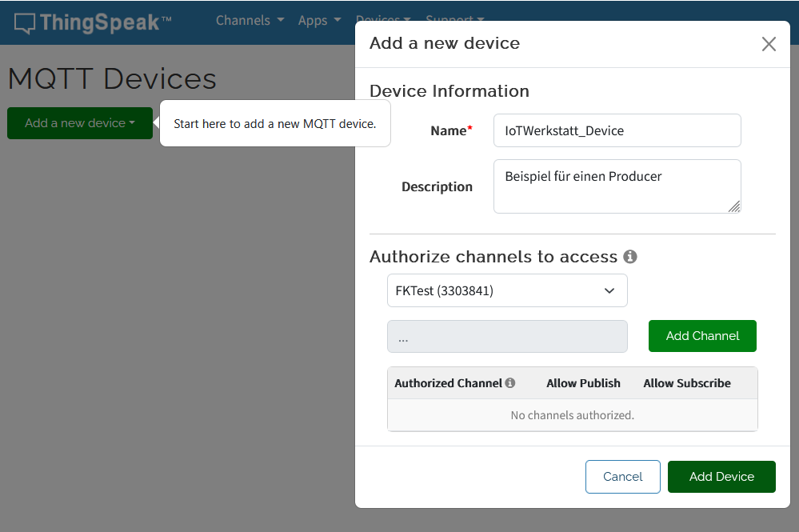Image resolution: width=799 pixels, height=532 pixels.
Task: Click the resize handle of Description box
Action: (734, 206)
